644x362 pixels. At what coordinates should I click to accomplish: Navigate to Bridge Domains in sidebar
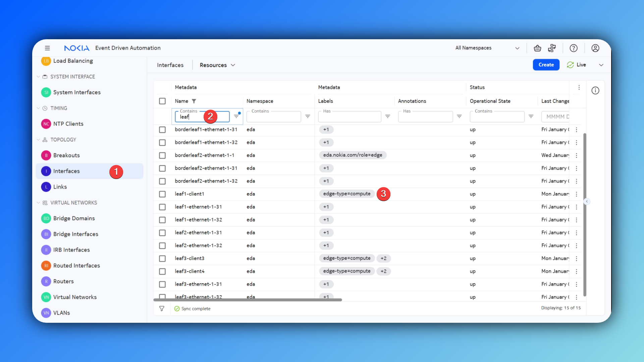(x=74, y=218)
